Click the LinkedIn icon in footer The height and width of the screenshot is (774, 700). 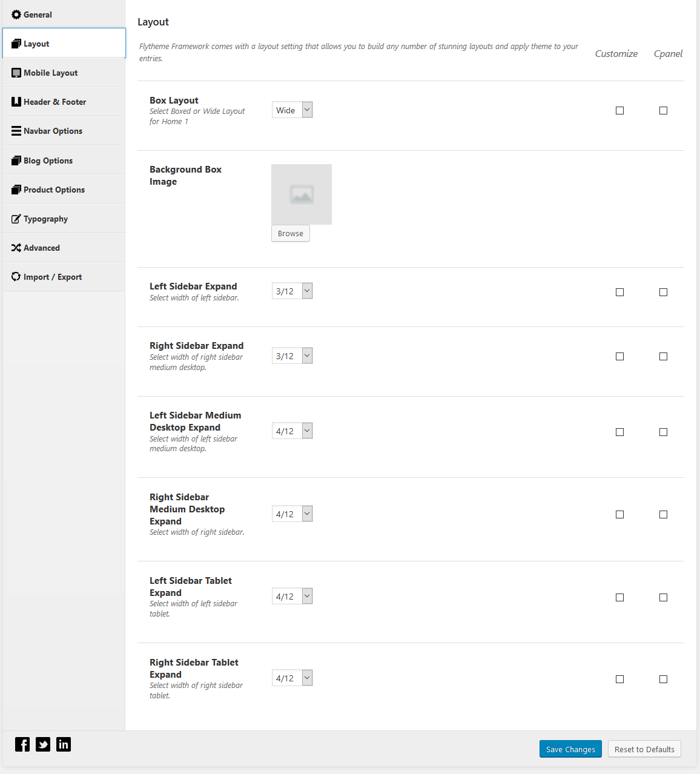pos(64,744)
